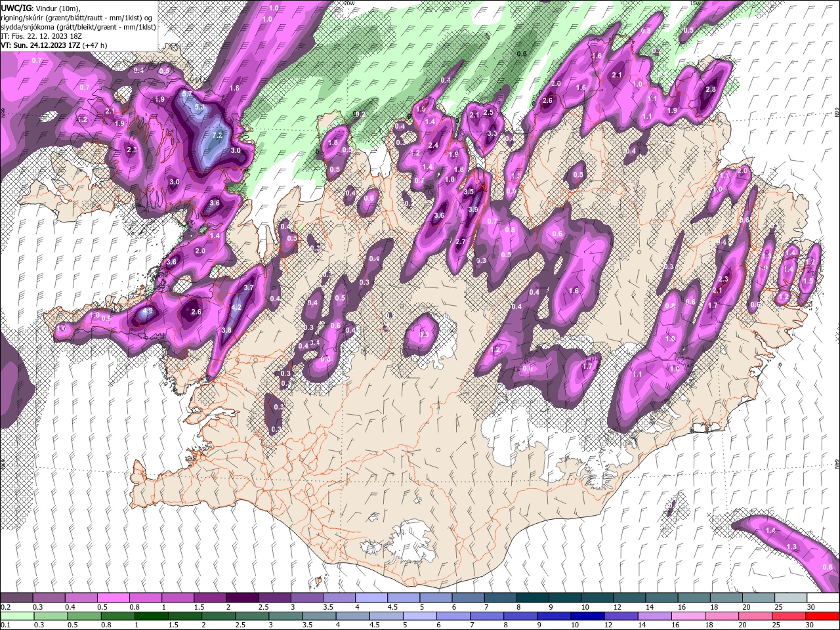Click the 2.7 precipitation value label
This screenshot has width=840, height=630.
point(460,241)
